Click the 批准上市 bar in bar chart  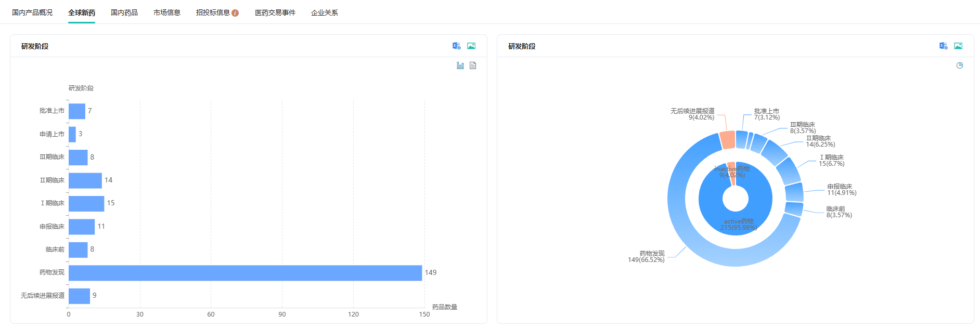tap(77, 111)
